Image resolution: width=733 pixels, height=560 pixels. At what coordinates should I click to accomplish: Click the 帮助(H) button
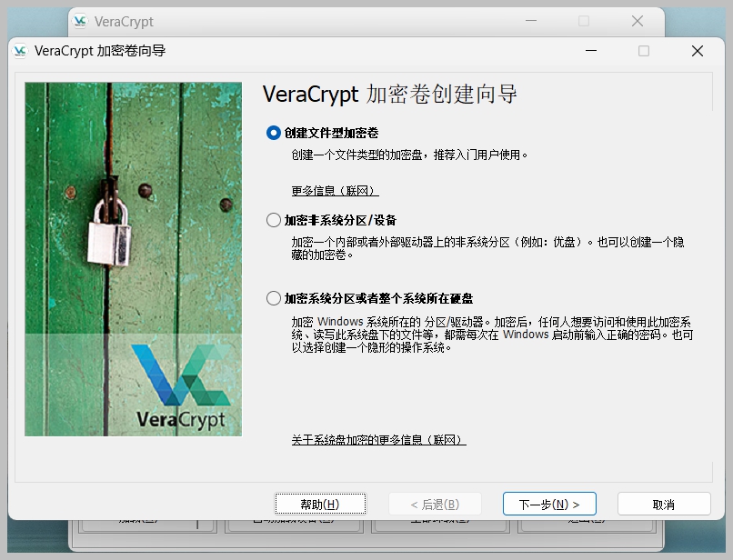click(x=320, y=505)
